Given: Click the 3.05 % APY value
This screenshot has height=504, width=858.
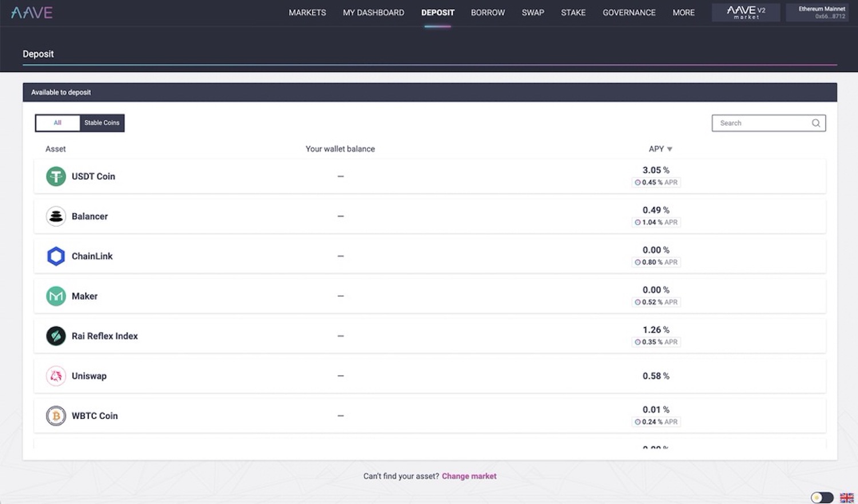Looking at the screenshot, I should point(656,170).
